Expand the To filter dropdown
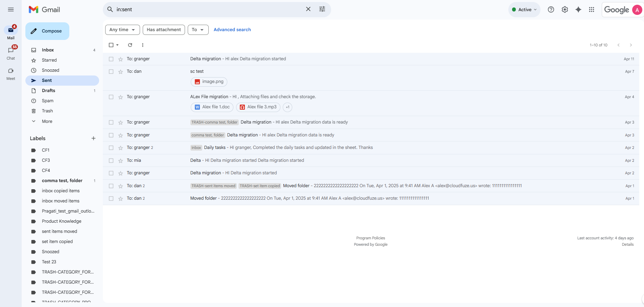The image size is (644, 307). coord(198,30)
